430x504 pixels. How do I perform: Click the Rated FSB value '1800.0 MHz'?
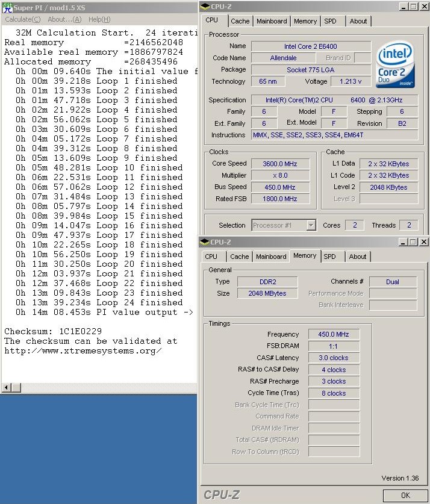tap(280, 199)
